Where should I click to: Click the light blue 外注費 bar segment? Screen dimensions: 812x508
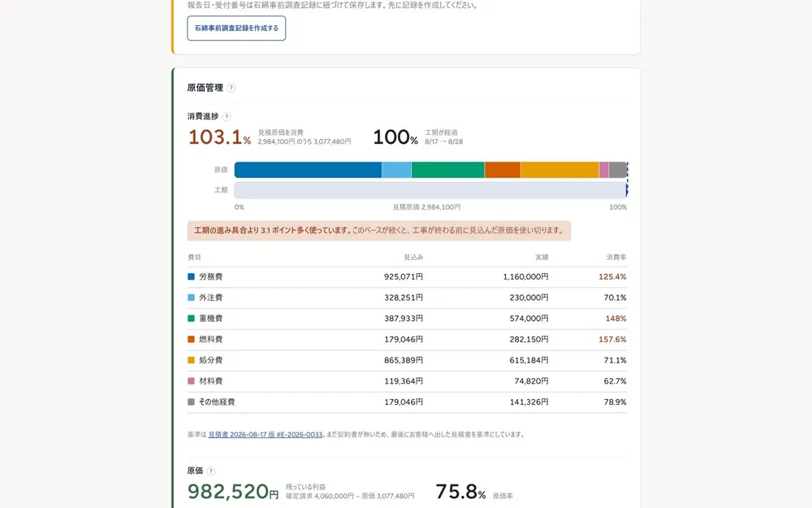tap(397, 170)
